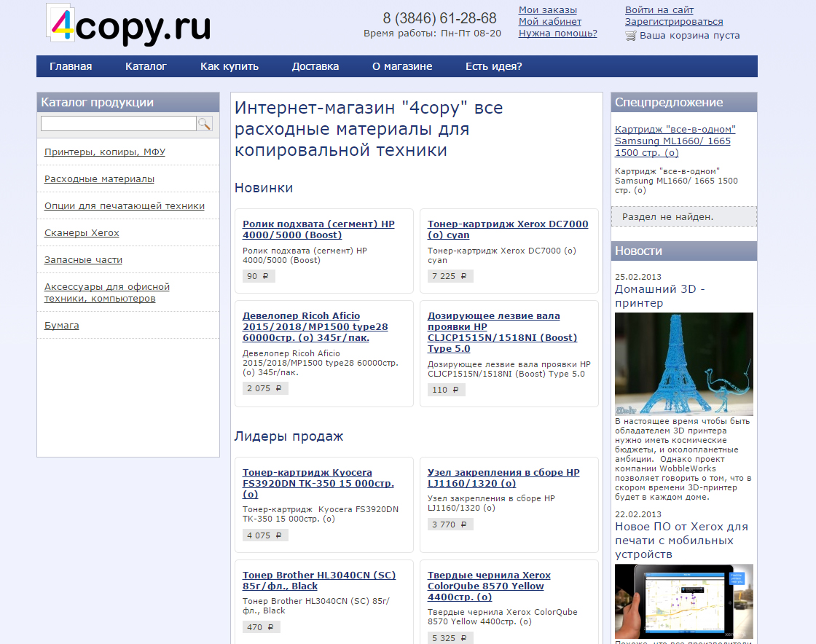Open category Бумага
Screen dimensions: 816x644
61,326
